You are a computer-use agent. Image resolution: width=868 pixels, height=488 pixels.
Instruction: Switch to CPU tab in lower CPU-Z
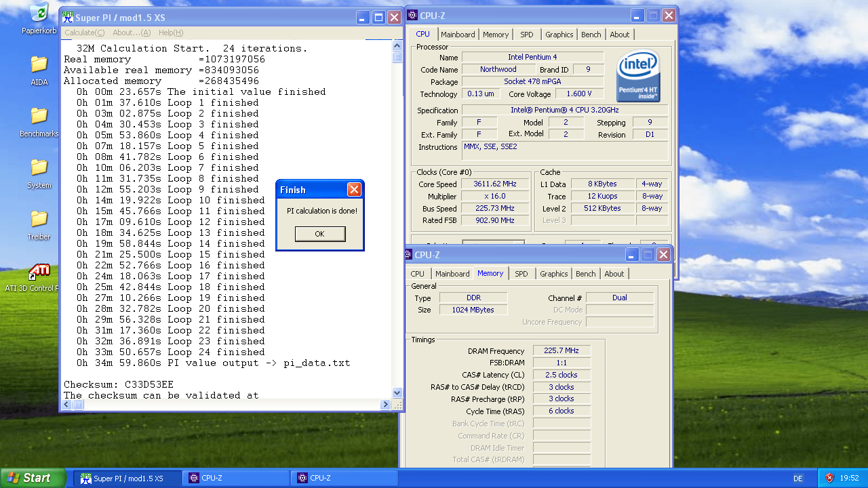pyautogui.click(x=418, y=274)
